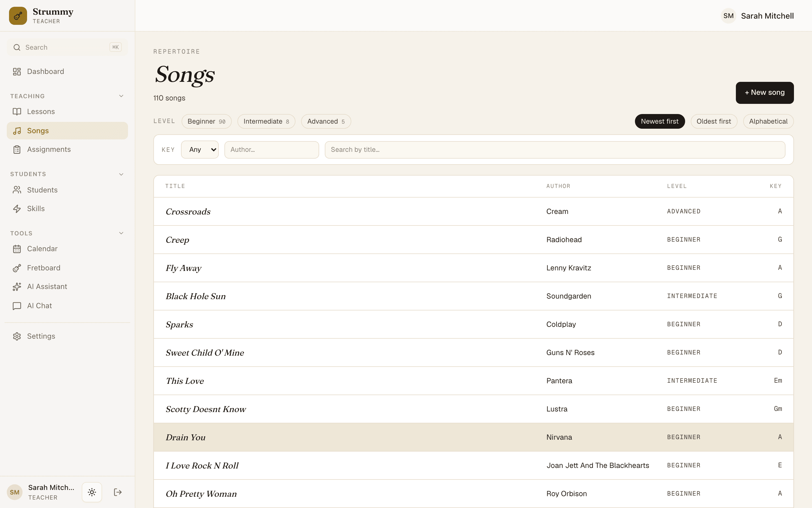Collapse the Teaching section chevron
This screenshot has height=508, width=812.
tap(121, 96)
